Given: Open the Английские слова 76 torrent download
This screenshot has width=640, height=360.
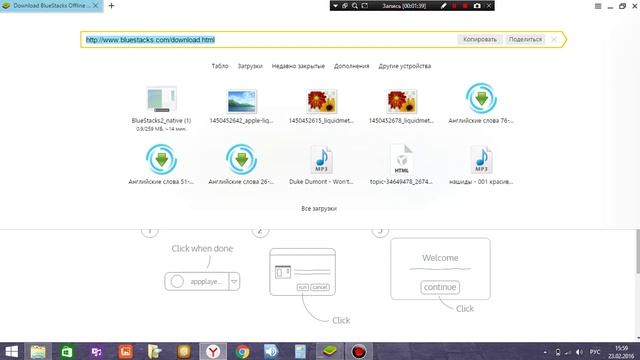Looking at the screenshot, I should (x=481, y=104).
